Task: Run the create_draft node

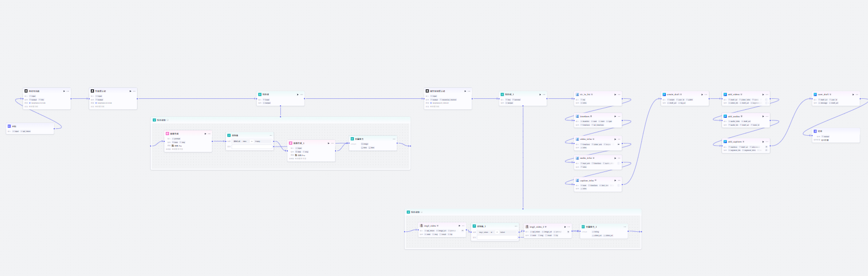Action: coord(702,95)
